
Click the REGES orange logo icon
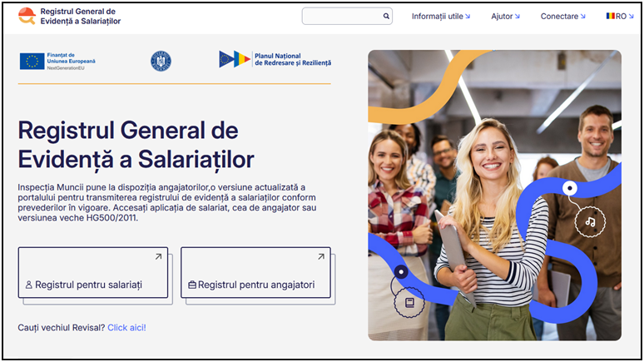pyautogui.click(x=27, y=16)
